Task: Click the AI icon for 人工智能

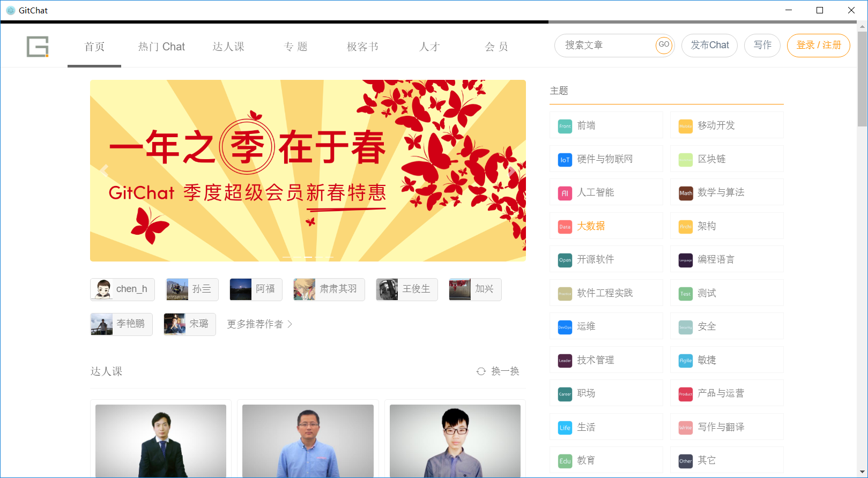Action: point(565,193)
